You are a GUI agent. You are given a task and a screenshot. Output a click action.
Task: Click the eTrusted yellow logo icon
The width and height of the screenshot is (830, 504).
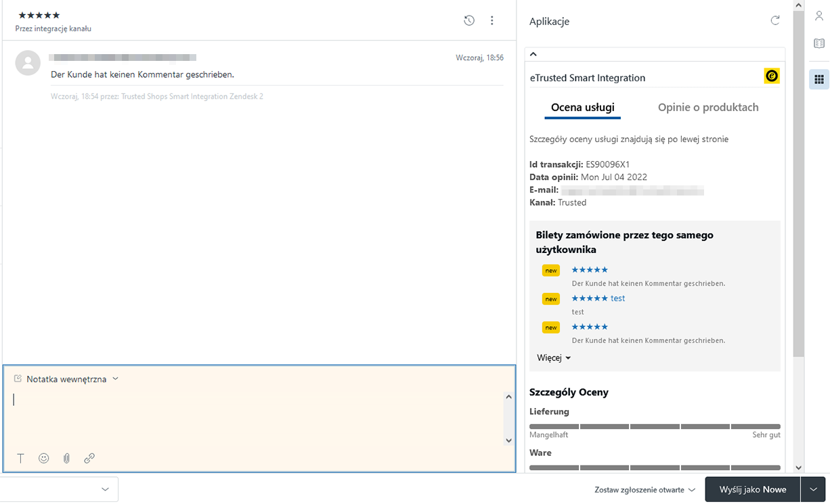pyautogui.click(x=772, y=76)
